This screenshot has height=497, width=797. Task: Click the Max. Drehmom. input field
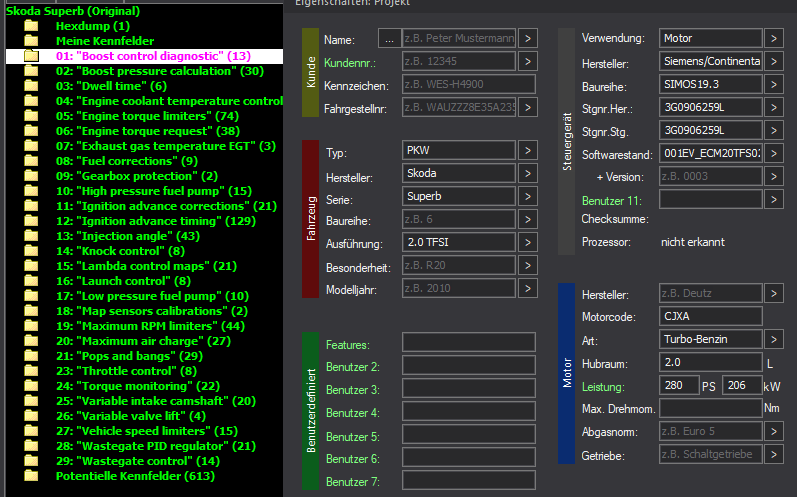pyautogui.click(x=711, y=408)
